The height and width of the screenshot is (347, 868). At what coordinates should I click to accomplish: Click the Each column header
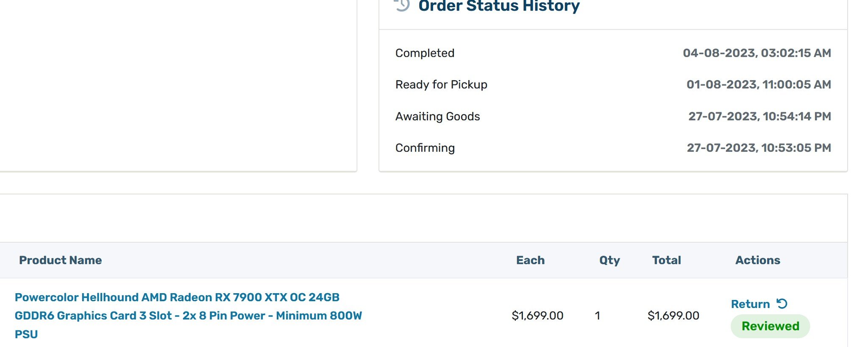(530, 260)
